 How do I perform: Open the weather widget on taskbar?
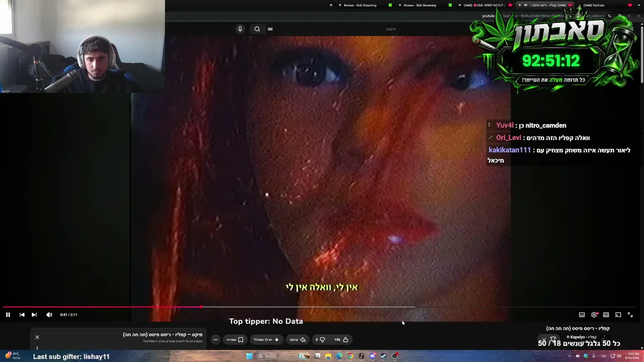tap(12, 356)
